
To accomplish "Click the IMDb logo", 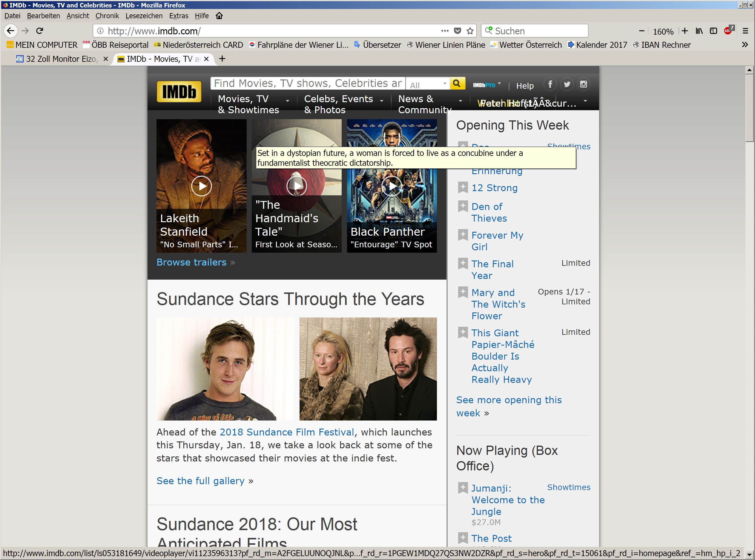I will tap(179, 91).
